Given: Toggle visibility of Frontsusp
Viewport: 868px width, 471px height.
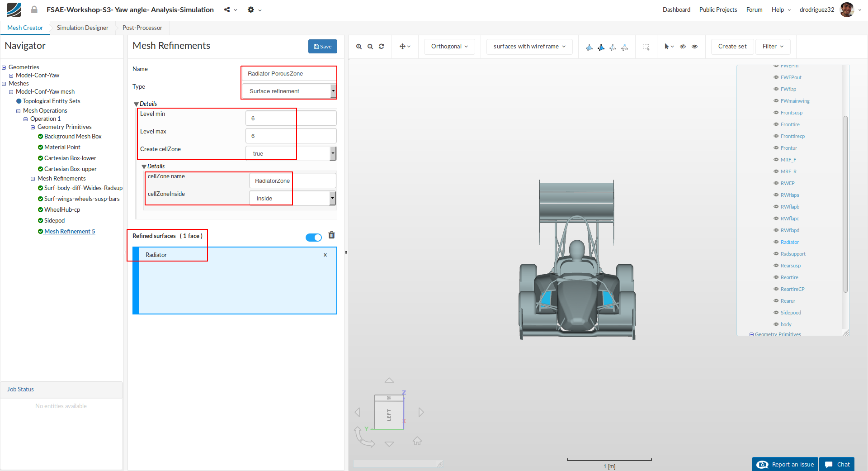Looking at the screenshot, I should [x=776, y=113].
